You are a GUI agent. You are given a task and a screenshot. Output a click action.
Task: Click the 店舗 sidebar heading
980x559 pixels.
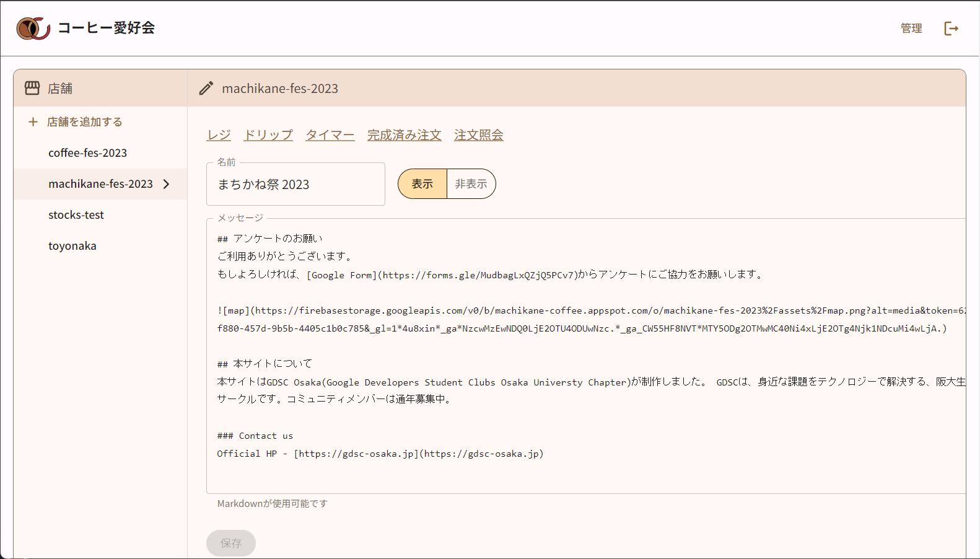coord(60,89)
